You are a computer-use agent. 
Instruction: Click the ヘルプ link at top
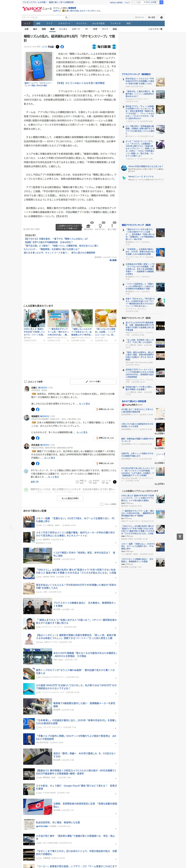click(127, 2)
